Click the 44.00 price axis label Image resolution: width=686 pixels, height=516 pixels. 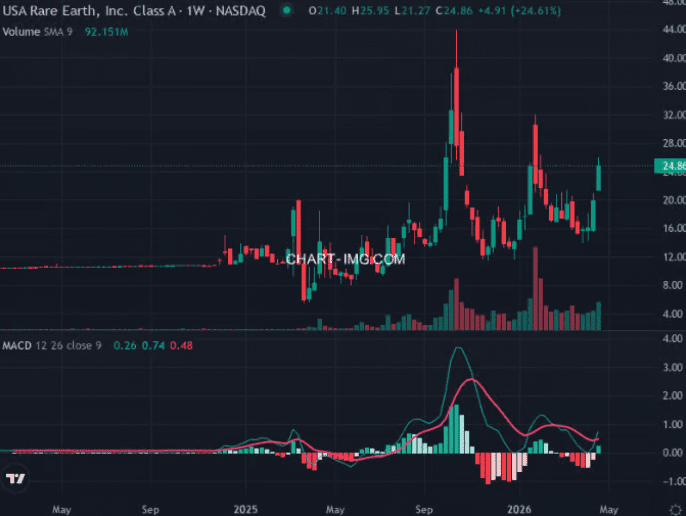pyautogui.click(x=666, y=29)
